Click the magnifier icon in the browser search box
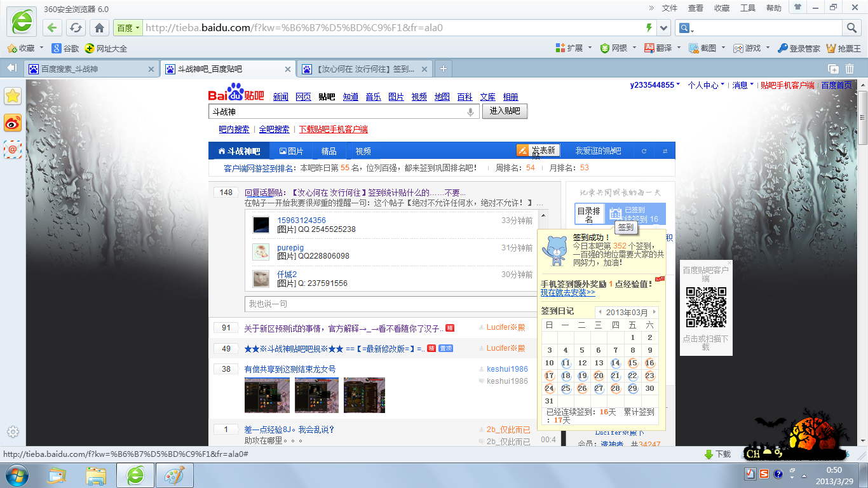 point(851,28)
